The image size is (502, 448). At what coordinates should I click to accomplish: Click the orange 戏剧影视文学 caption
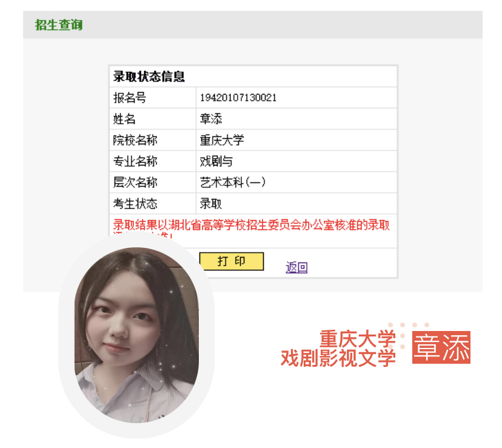point(338,358)
